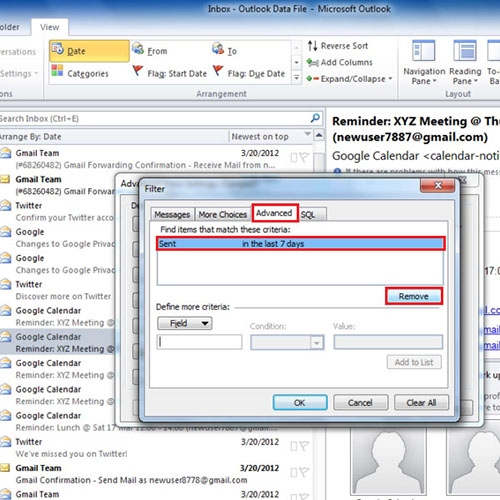Click OK in Filter dialog
The width and height of the screenshot is (500, 500).
click(300, 403)
